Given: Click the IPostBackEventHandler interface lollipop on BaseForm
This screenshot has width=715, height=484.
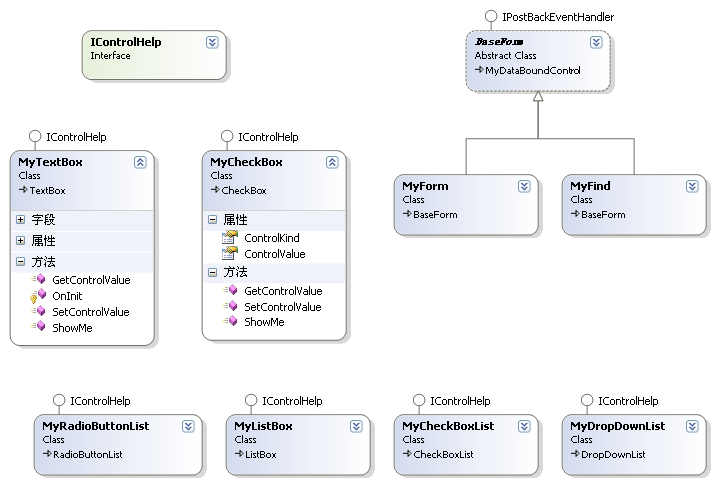Looking at the screenshot, I should 490,16.
